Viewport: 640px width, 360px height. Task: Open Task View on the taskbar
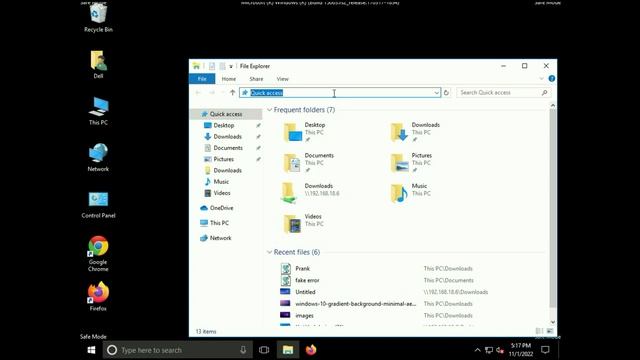[x=264, y=350]
